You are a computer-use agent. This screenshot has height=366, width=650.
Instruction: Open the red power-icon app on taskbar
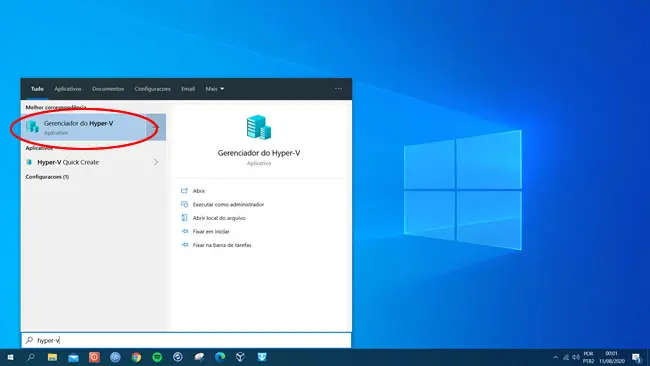pos(94,357)
